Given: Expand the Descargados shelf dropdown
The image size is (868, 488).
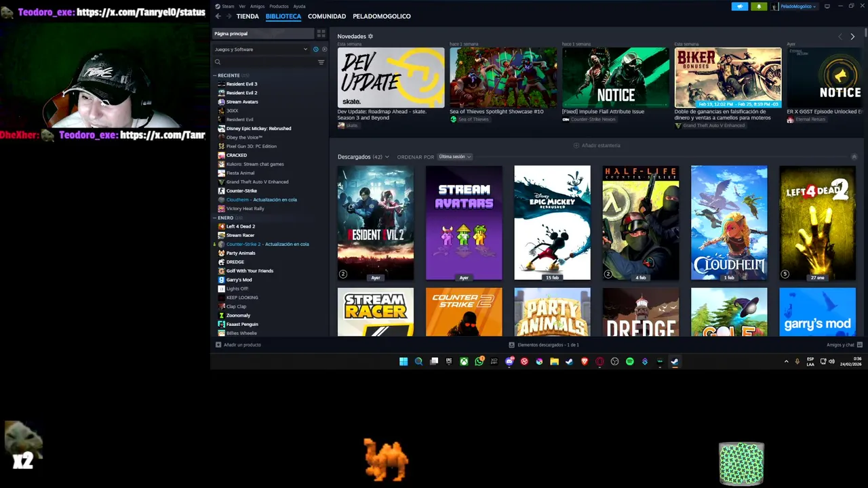Looking at the screenshot, I should click(387, 157).
